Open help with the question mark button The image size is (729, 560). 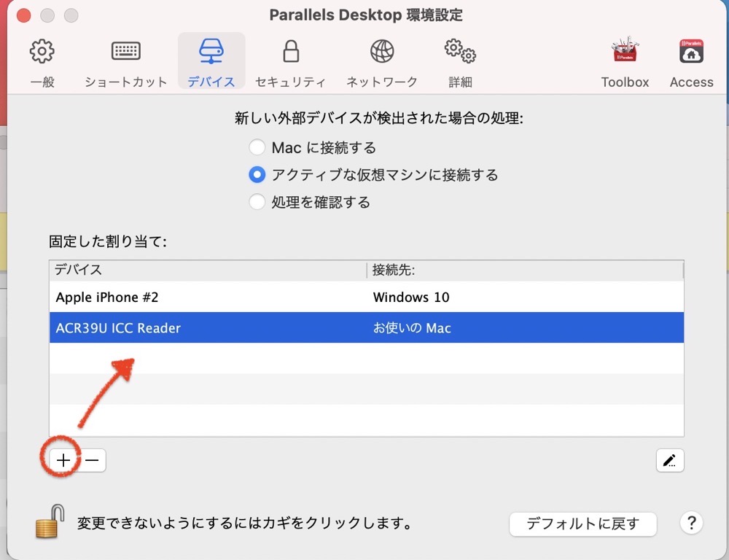tap(691, 524)
